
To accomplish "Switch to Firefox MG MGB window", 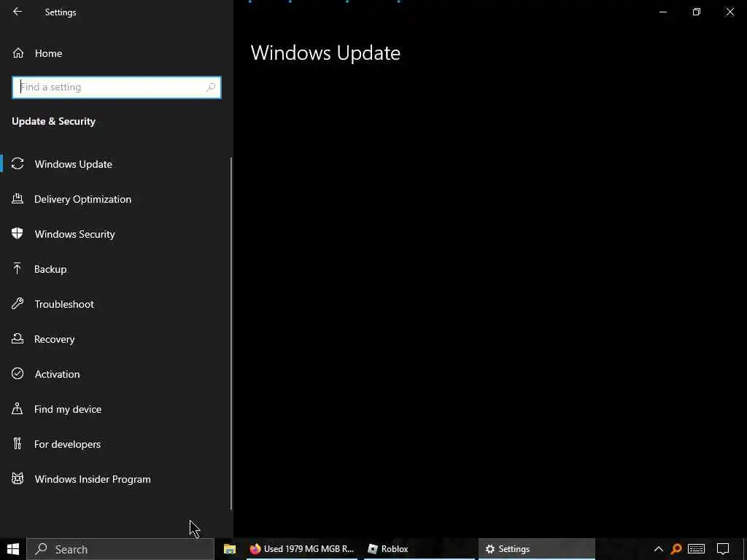I will [302, 549].
